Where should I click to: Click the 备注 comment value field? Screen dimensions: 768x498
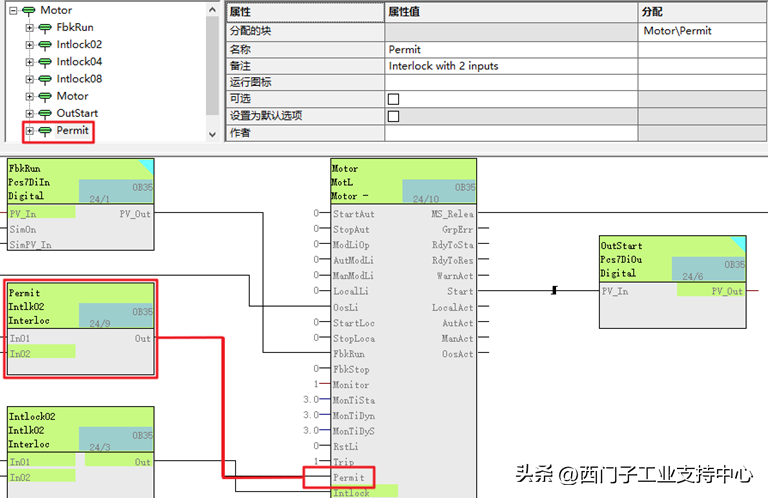[x=510, y=66]
